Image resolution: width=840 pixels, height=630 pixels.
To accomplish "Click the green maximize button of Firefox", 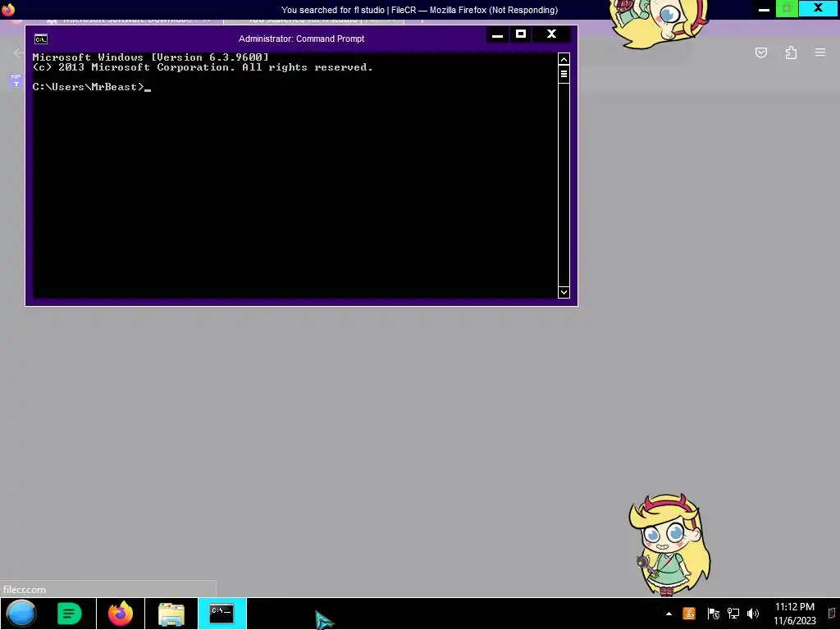I will pyautogui.click(x=787, y=9).
